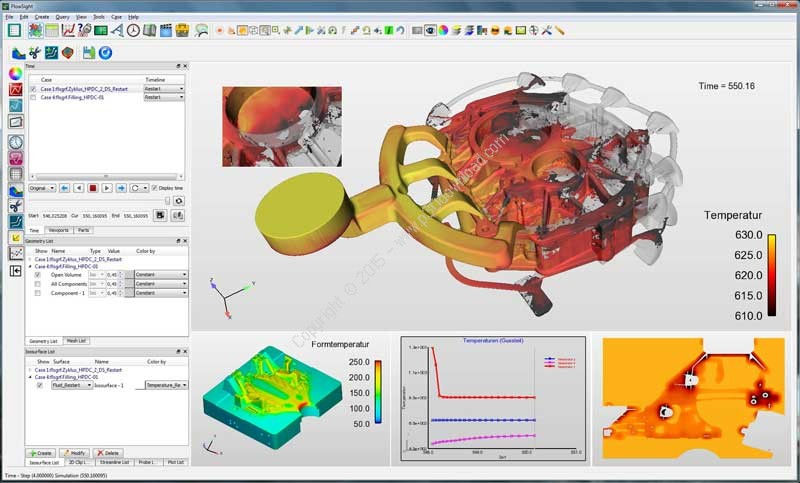Toggle Component - 1 show checkbox
Image resolution: width=800 pixels, height=483 pixels.
(x=38, y=293)
